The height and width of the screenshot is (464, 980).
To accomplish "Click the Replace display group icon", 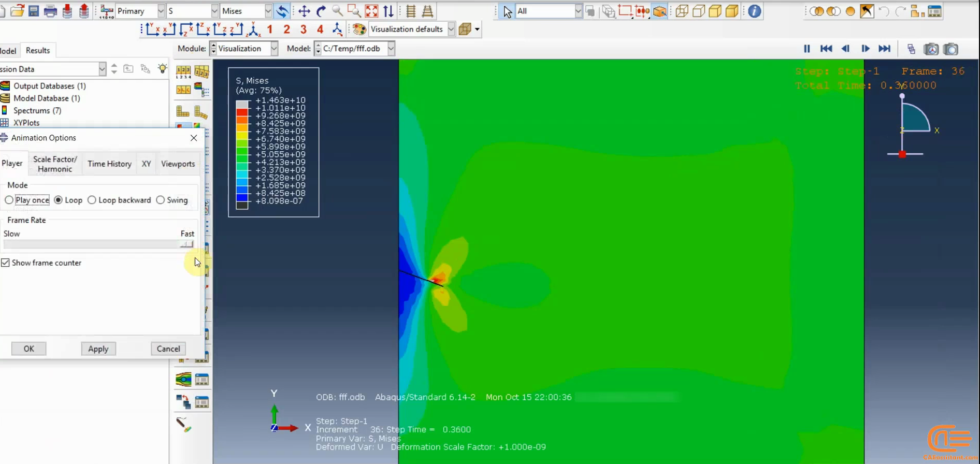I will (816, 11).
